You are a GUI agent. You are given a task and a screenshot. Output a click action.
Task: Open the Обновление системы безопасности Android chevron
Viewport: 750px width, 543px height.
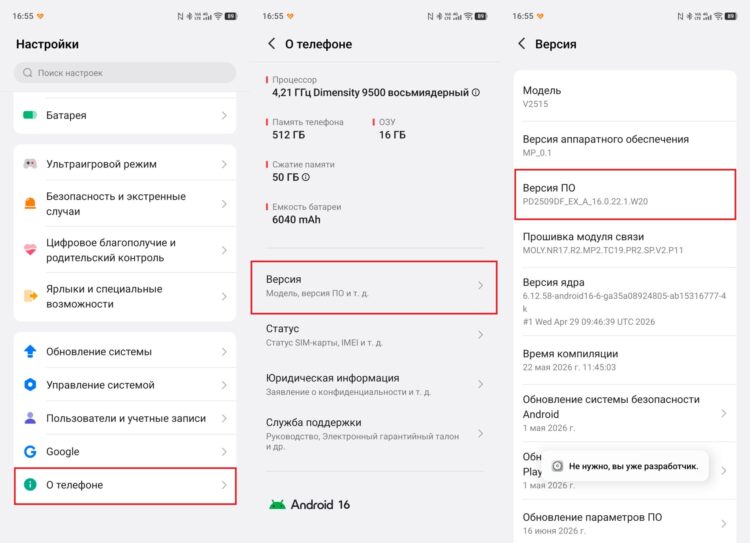coord(723,413)
